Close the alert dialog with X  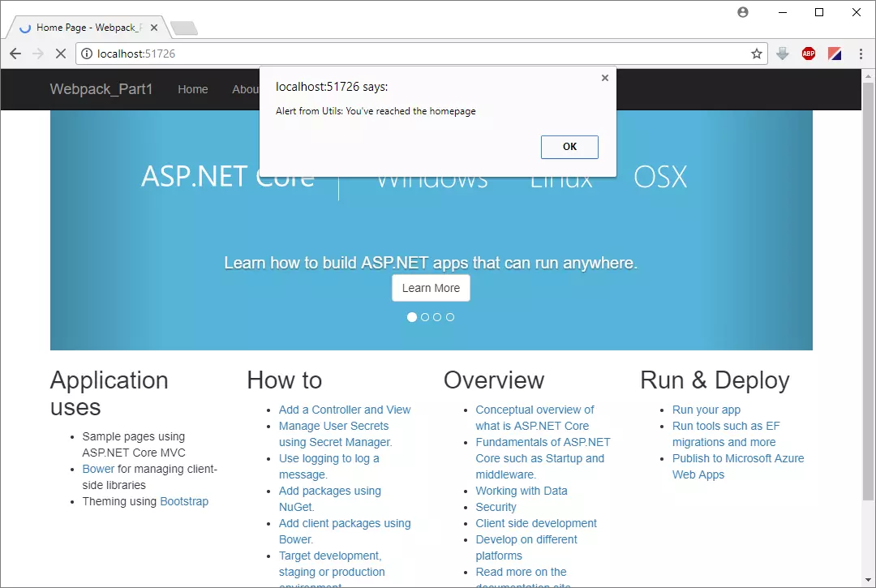pyautogui.click(x=604, y=78)
